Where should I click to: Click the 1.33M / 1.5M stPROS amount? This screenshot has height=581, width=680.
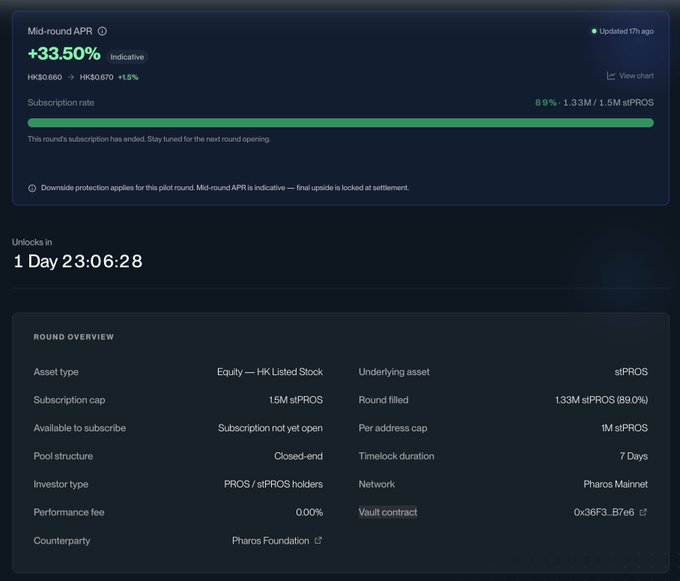coord(608,103)
